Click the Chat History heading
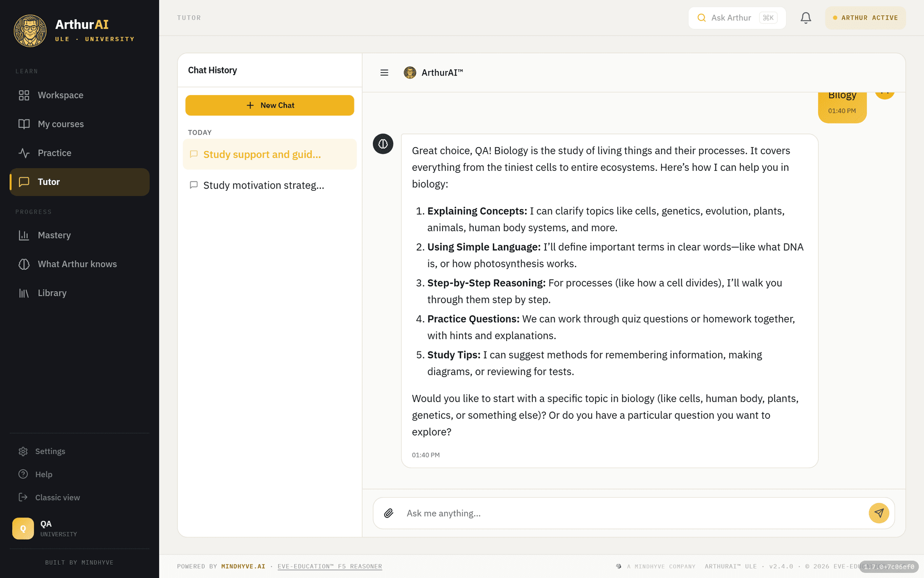Image resolution: width=924 pixels, height=578 pixels. click(x=212, y=70)
